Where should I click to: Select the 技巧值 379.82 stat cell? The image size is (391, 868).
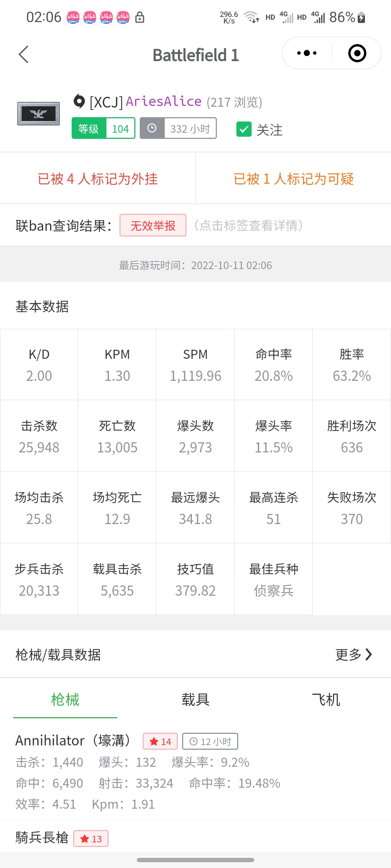(195, 579)
